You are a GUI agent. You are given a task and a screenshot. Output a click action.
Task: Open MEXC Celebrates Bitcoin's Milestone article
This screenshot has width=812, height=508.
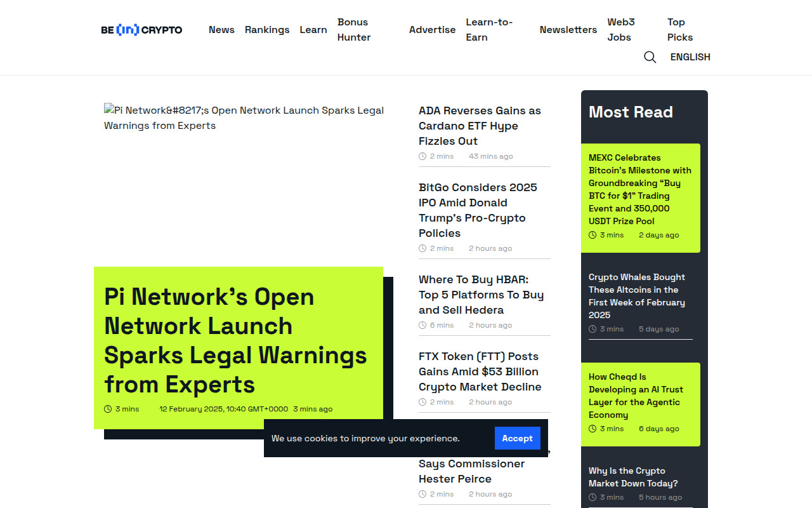tap(640, 189)
